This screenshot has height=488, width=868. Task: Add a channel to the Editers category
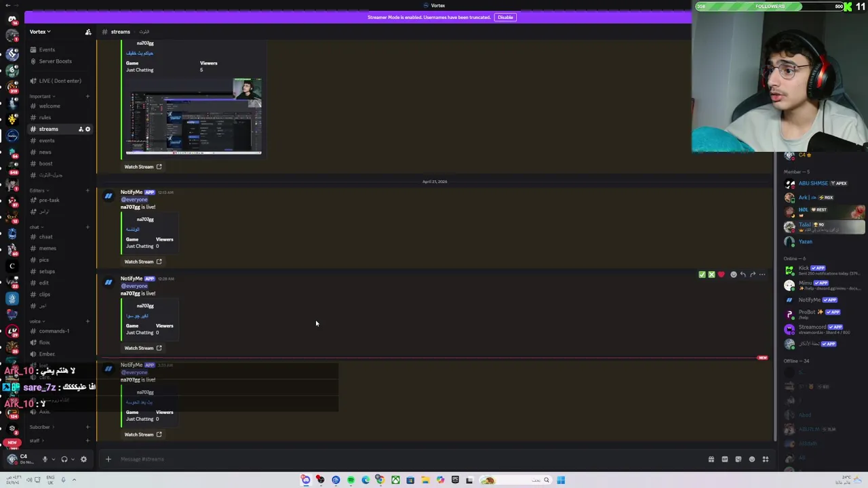pos(87,190)
